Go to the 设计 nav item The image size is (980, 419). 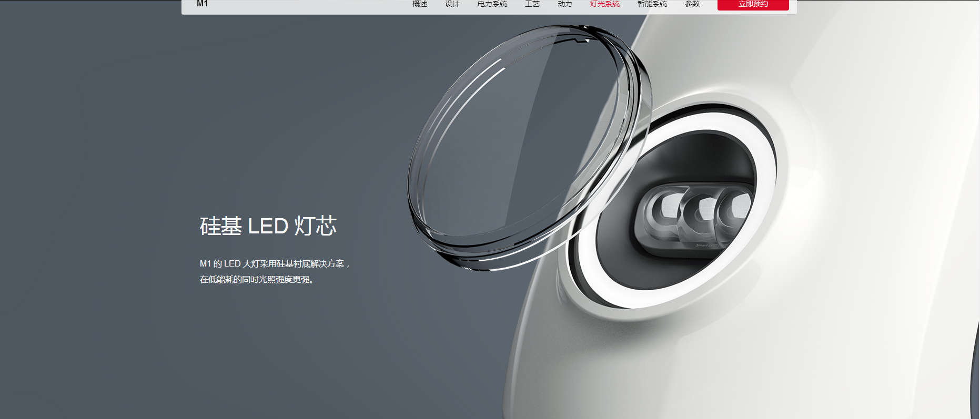pos(452,4)
